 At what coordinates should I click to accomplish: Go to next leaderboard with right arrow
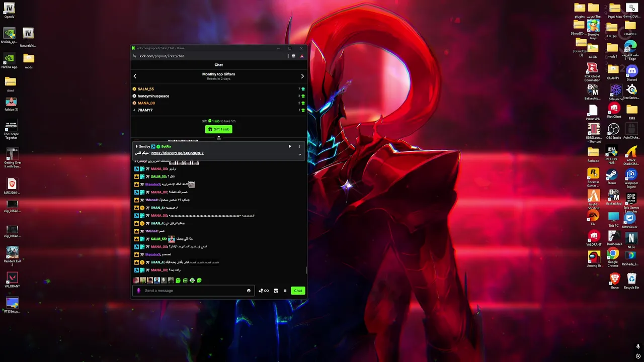(x=302, y=76)
